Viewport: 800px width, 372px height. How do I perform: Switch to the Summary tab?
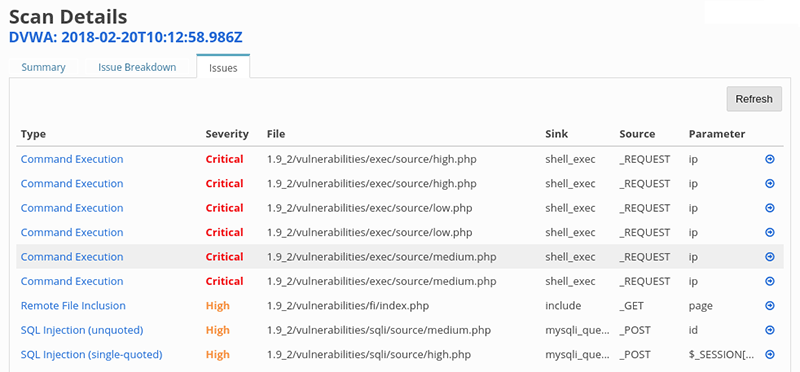pyautogui.click(x=43, y=67)
